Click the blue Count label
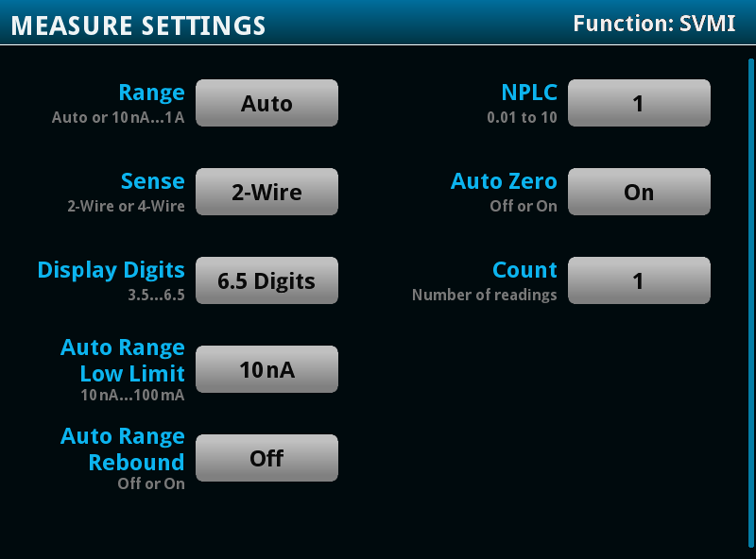Viewport: 756px width, 559px height. [524, 270]
